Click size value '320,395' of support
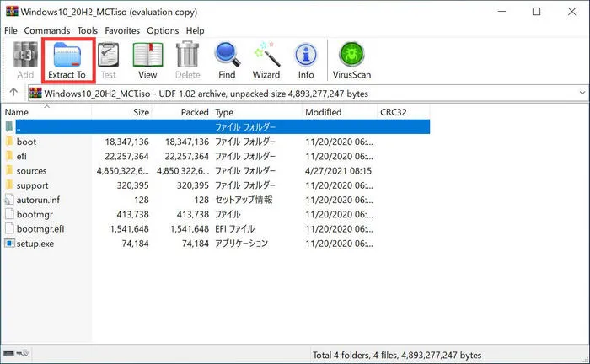590x364 pixels. pyautogui.click(x=133, y=185)
